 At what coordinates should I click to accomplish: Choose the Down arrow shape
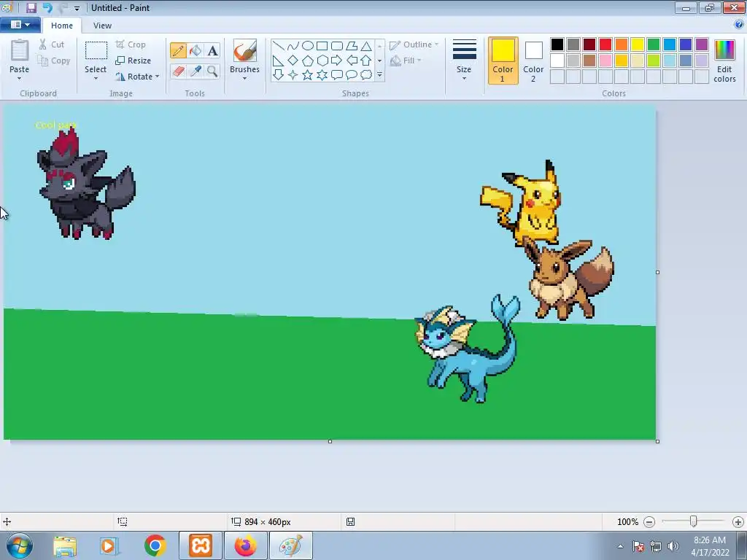(x=279, y=75)
